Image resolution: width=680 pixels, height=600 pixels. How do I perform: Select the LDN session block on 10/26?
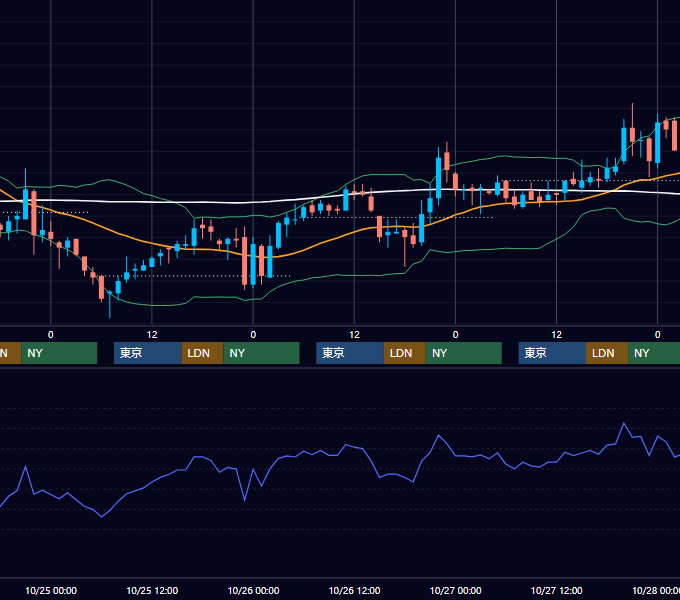click(x=405, y=353)
